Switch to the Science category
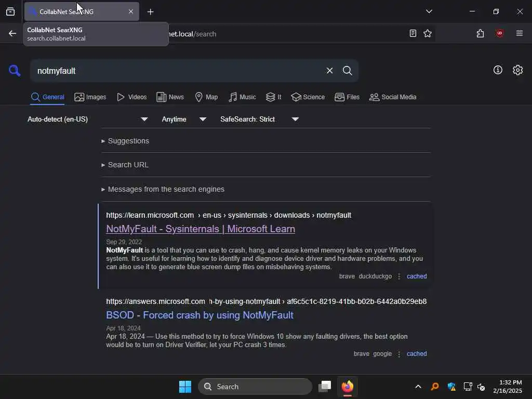Viewport: 532px width, 399px height. point(308,97)
